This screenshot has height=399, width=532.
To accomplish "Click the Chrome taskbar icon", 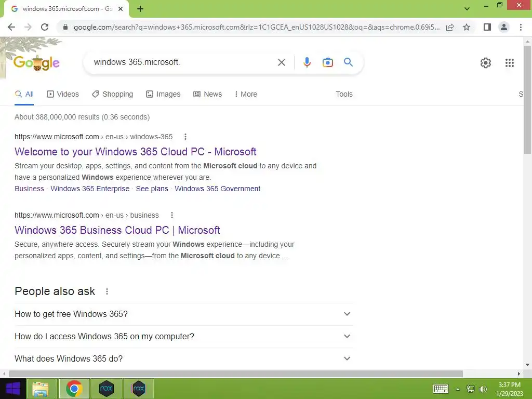I will tap(74, 389).
